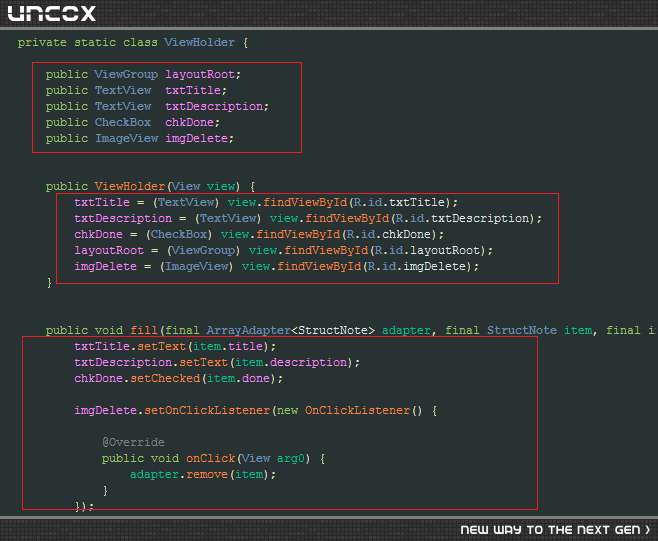658x541 pixels.
Task: Click the 'public ImageView imgDelete;' declaration
Action: (140, 138)
